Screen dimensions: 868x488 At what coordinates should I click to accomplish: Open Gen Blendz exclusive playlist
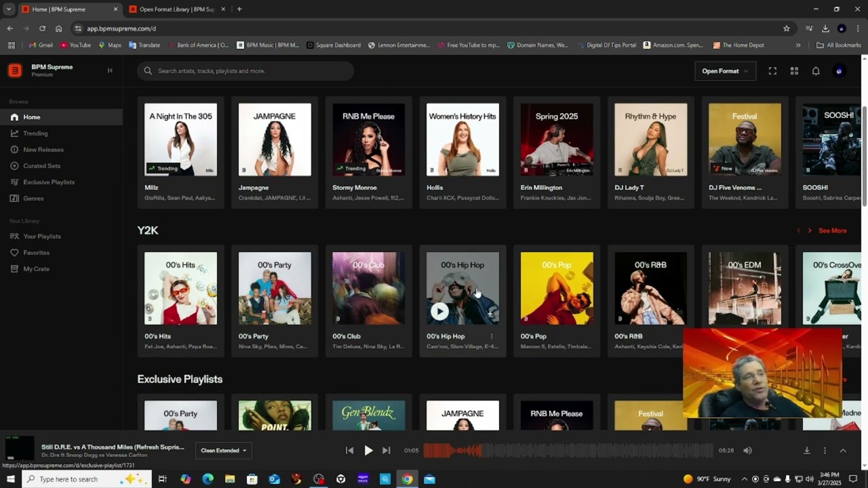(368, 415)
